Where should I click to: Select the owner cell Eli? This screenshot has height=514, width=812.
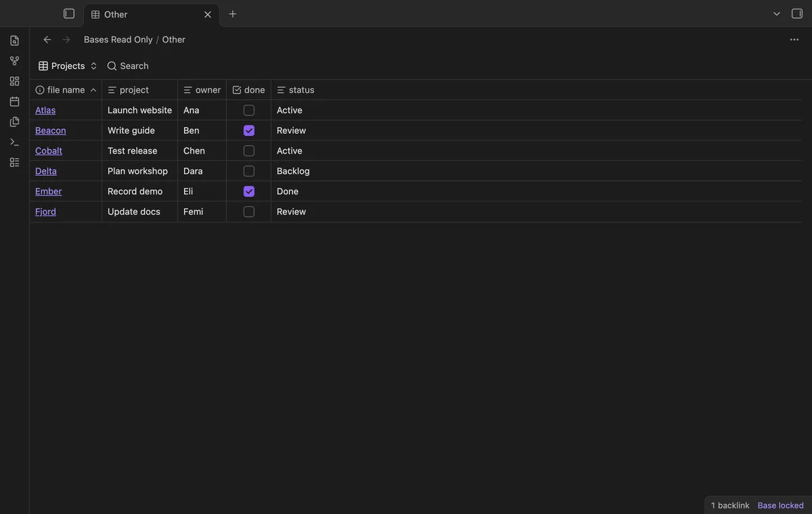[x=202, y=191]
